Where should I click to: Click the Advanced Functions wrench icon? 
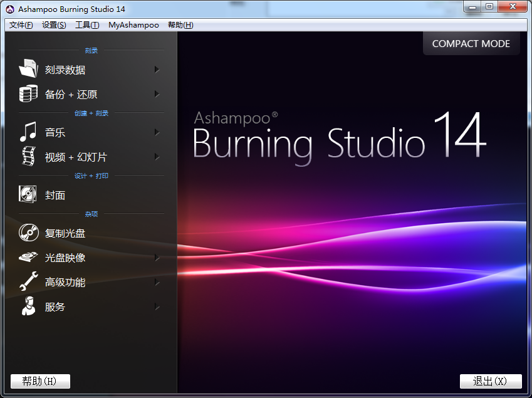point(28,282)
